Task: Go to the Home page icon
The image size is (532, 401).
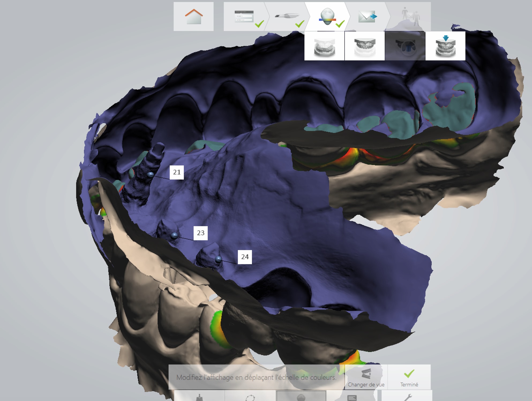Action: (x=193, y=17)
